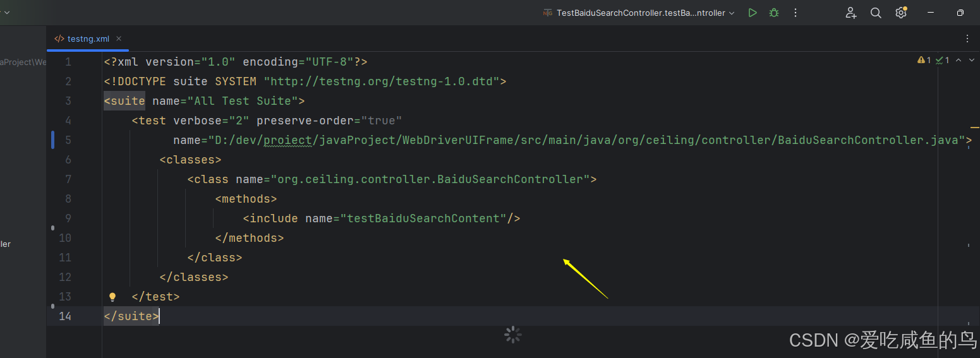The height and width of the screenshot is (358, 980).
Task: Open more run actions menu
Action: coord(795,13)
